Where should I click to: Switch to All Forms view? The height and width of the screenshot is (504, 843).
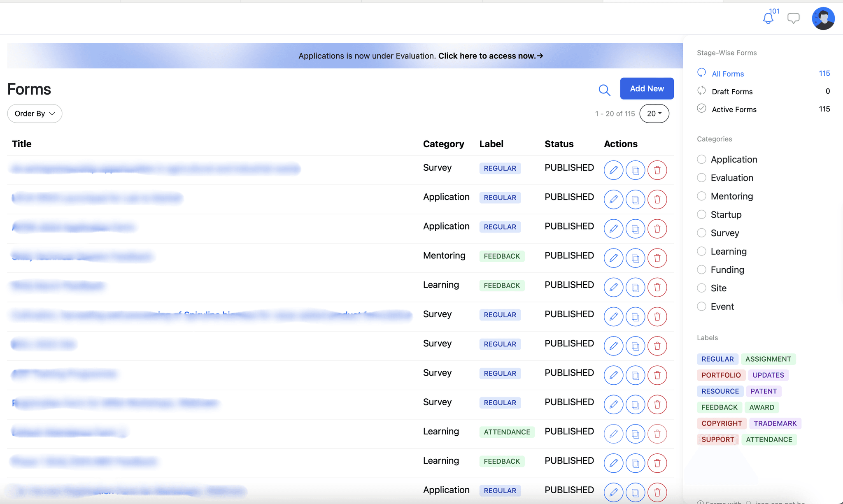pyautogui.click(x=727, y=73)
